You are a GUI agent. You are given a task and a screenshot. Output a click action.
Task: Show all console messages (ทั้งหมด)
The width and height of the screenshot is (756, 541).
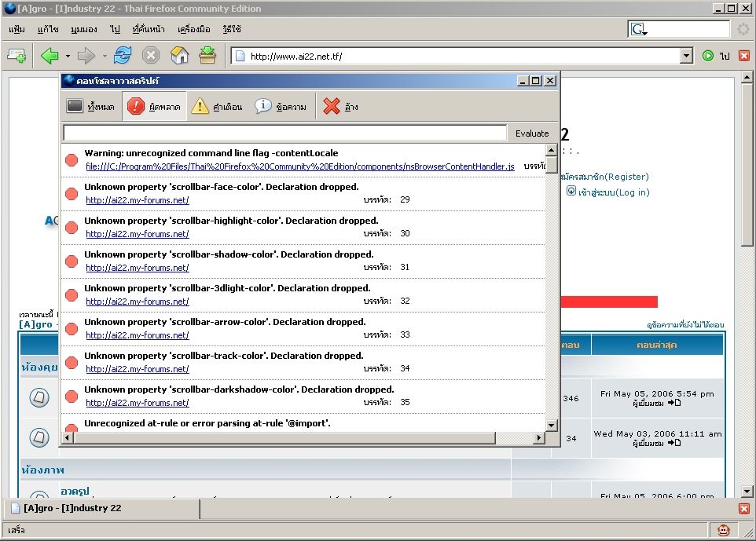point(90,107)
